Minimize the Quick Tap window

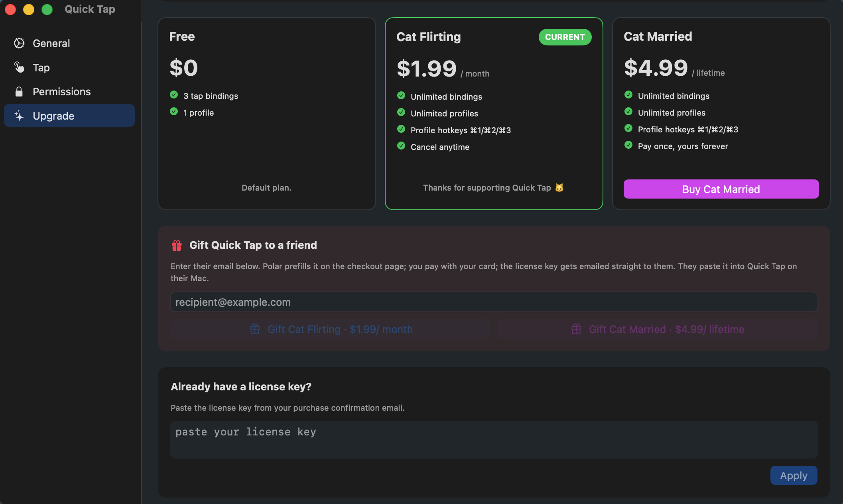pos(29,9)
